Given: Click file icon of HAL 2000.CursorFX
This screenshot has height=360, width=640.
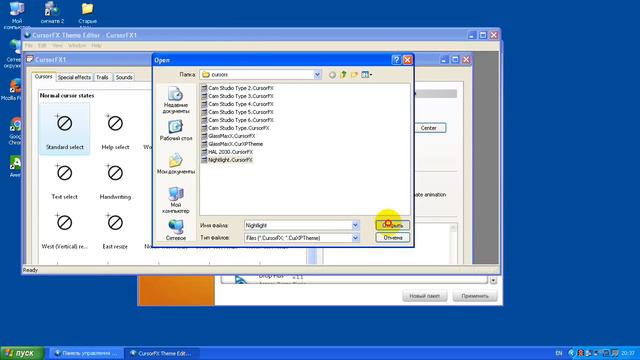Looking at the screenshot, I should (x=204, y=152).
